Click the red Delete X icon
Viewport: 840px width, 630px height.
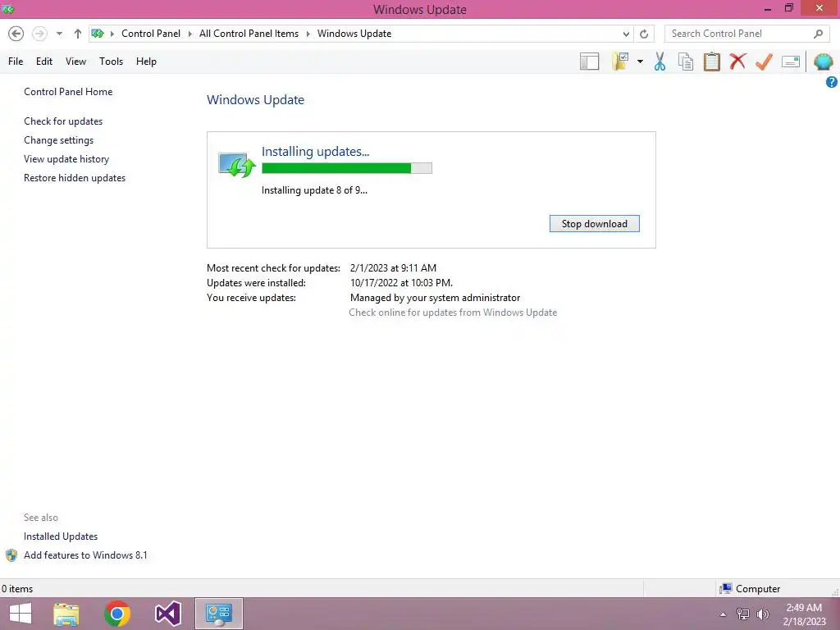[737, 61]
